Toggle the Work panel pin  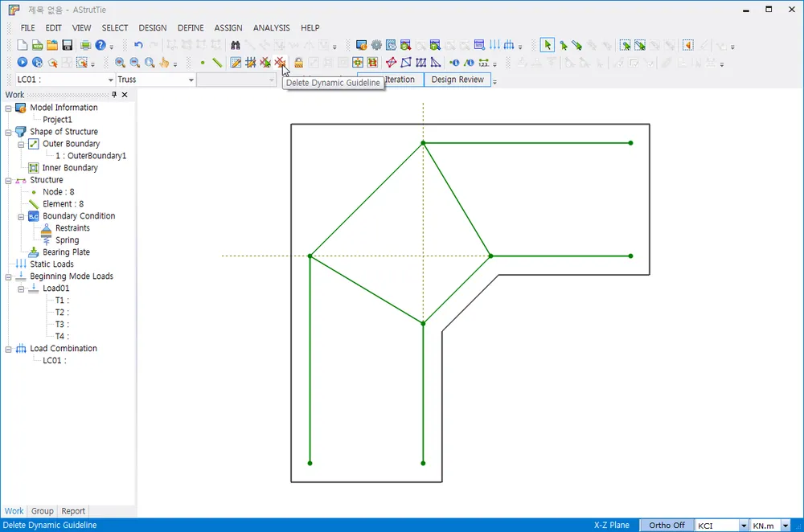(x=114, y=94)
